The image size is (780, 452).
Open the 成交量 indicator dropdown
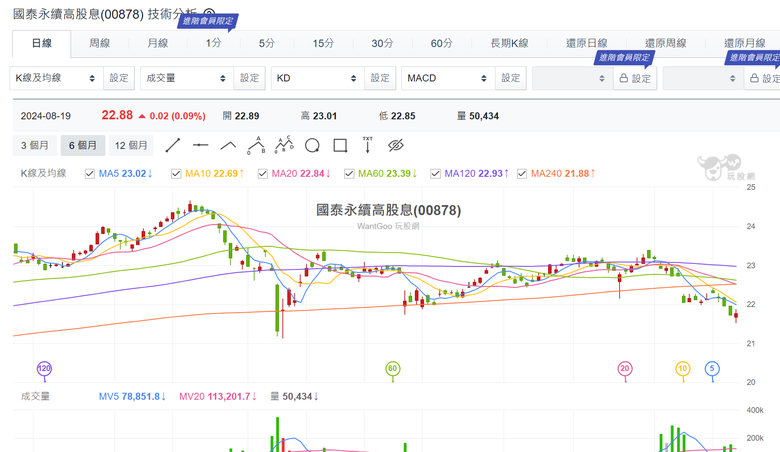point(187,78)
